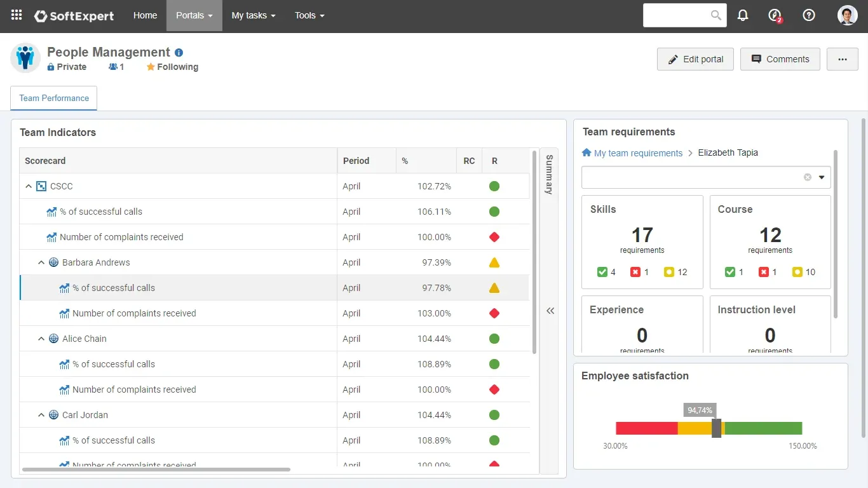Click the Team requirements panel scrollbar

pyautogui.click(x=835, y=234)
